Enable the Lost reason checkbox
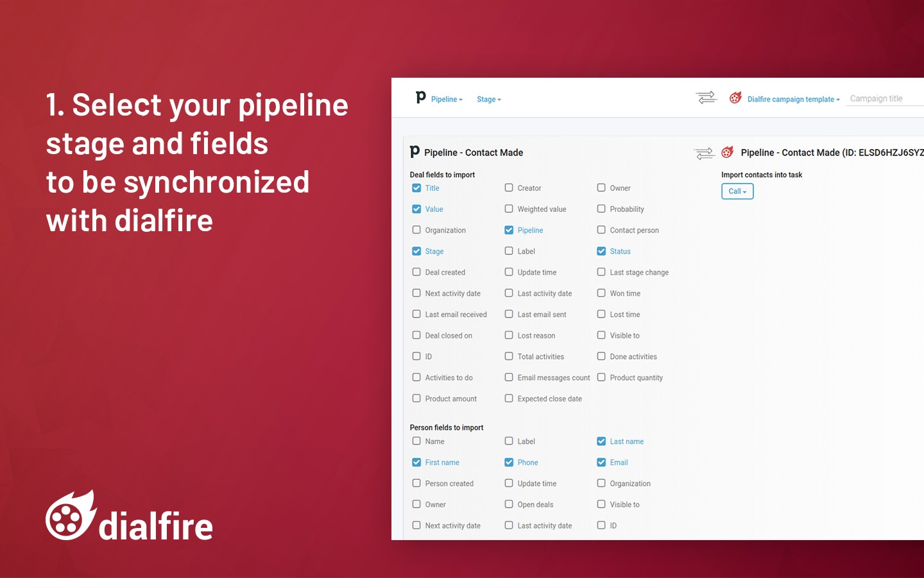 pyautogui.click(x=509, y=335)
